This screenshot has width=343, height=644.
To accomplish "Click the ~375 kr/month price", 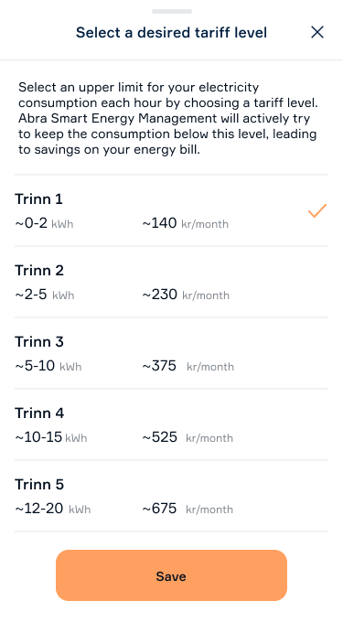I will (188, 366).
